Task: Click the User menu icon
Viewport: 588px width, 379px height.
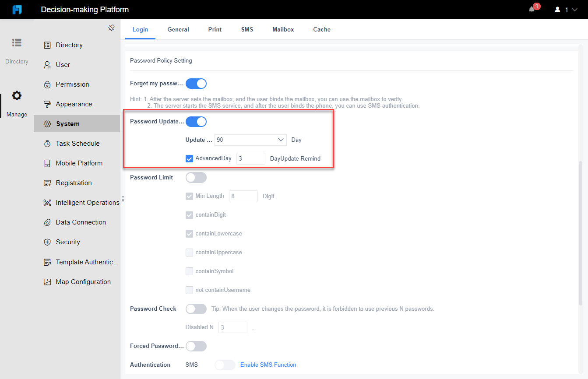Action: click(x=47, y=65)
